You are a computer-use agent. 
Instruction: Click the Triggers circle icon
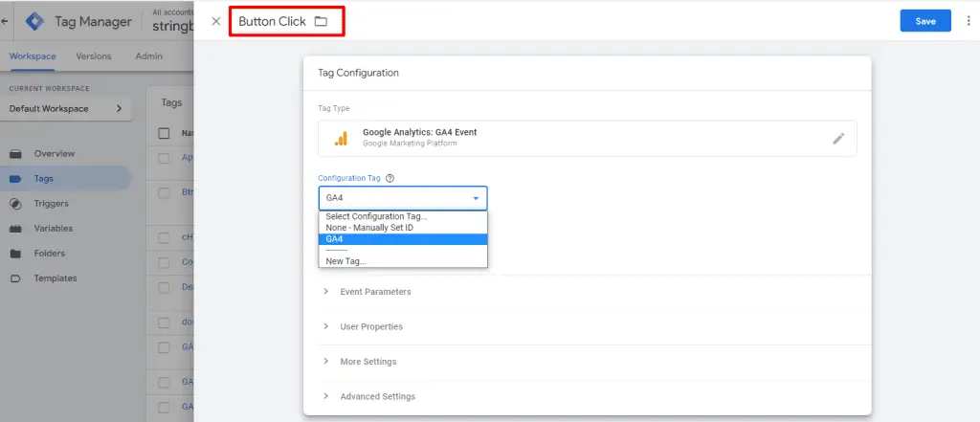(x=15, y=204)
